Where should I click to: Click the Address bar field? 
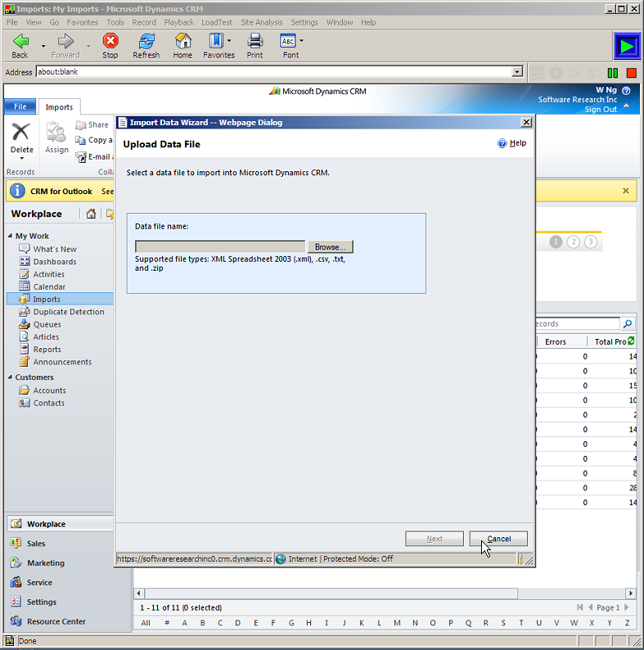click(x=274, y=72)
